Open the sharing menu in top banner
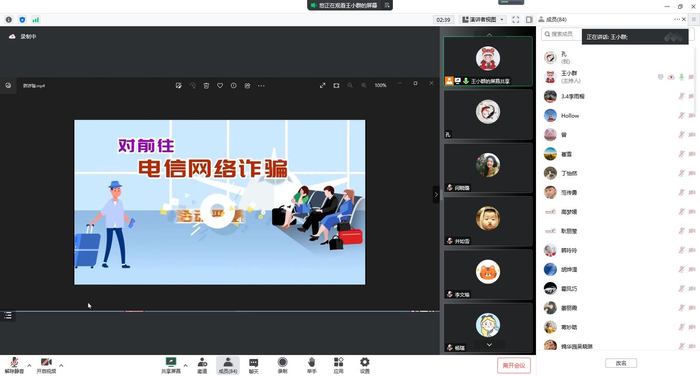The width and height of the screenshot is (700, 376). 387,5
